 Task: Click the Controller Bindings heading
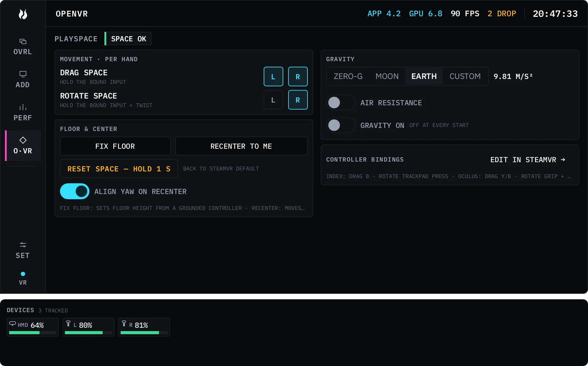(x=365, y=159)
